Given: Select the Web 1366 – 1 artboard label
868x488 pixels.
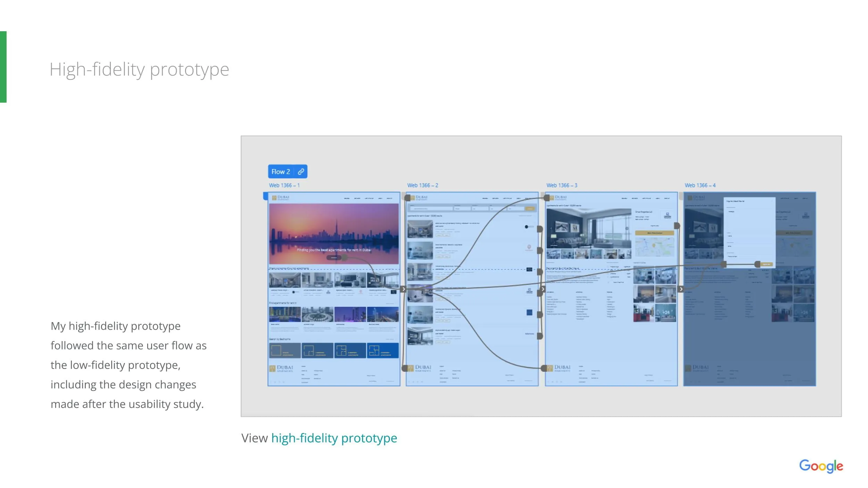Looking at the screenshot, I should coord(284,185).
